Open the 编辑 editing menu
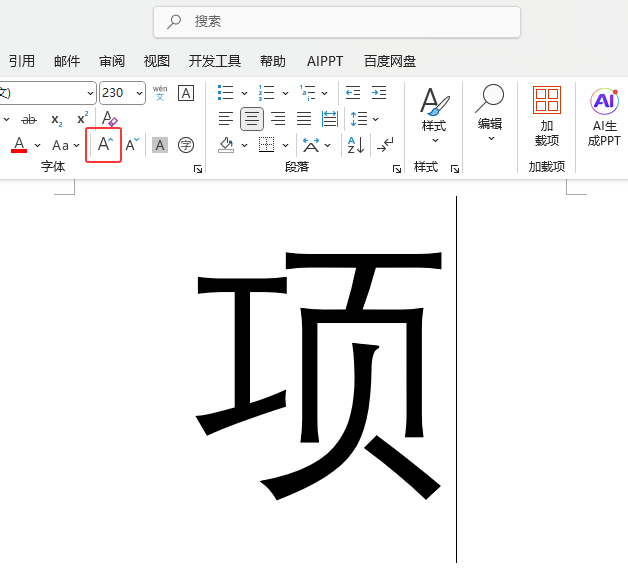628x585 pixels. (x=490, y=114)
